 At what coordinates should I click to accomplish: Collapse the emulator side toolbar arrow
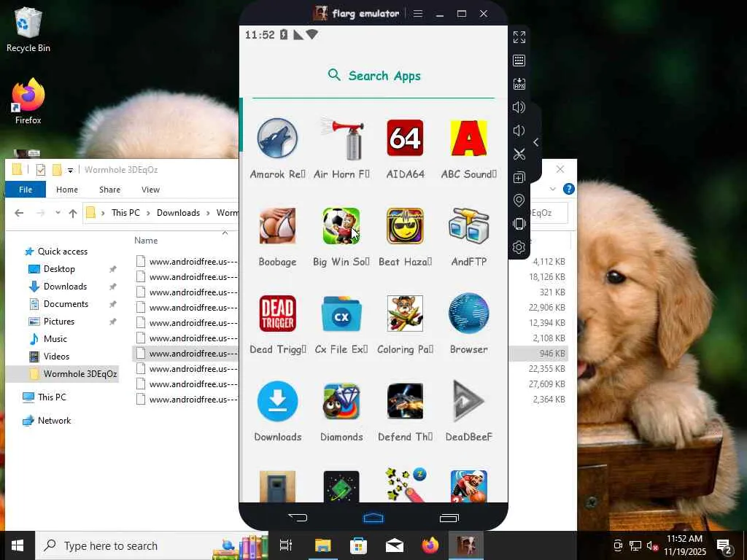536,142
